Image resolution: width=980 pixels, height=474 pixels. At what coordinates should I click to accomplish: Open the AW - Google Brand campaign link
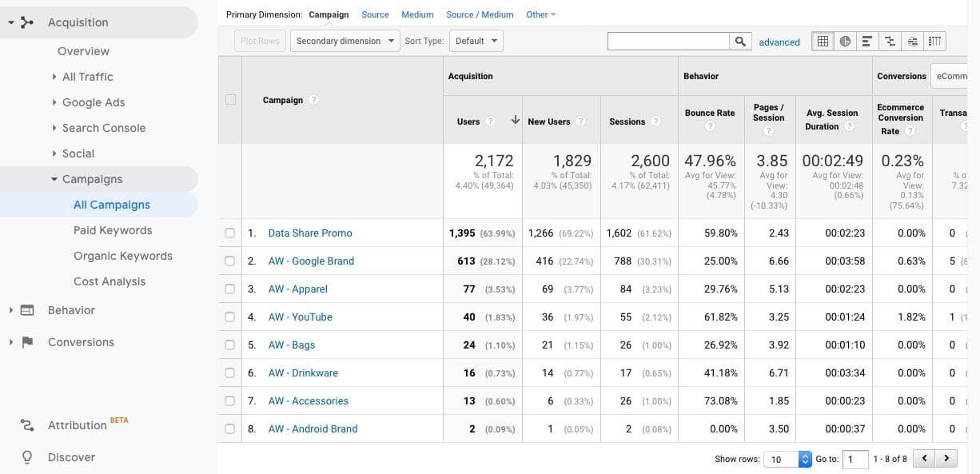(x=311, y=261)
